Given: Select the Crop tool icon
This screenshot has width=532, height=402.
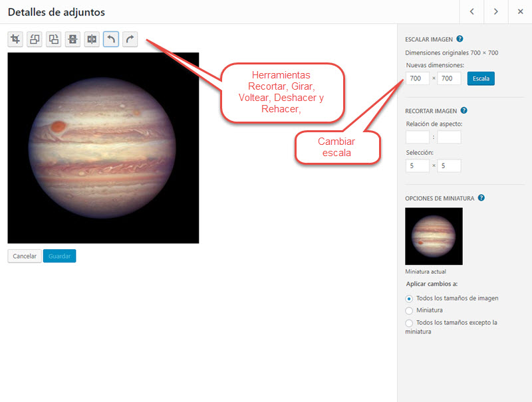Looking at the screenshot, I should tap(15, 39).
